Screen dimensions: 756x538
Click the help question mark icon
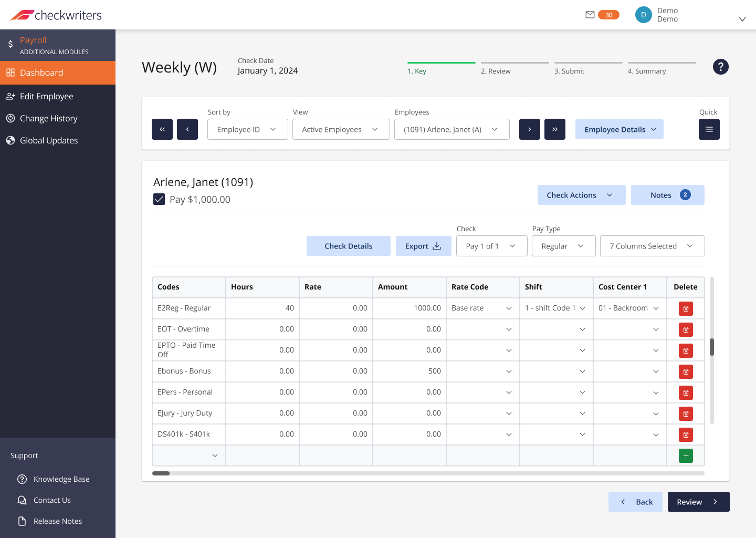coord(720,67)
